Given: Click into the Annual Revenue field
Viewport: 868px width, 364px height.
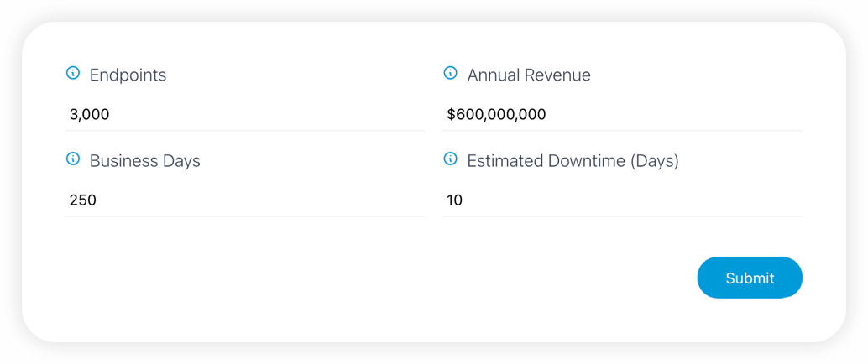Looking at the screenshot, I should point(622,115).
